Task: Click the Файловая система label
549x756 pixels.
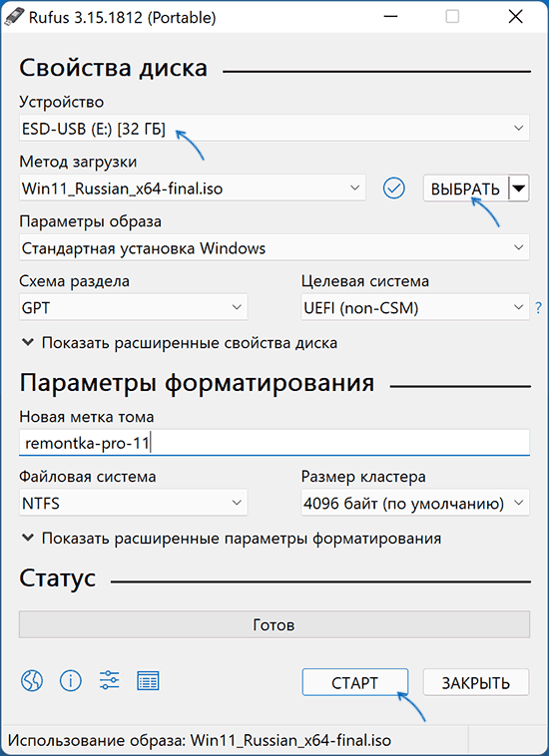Action: pos(88,477)
